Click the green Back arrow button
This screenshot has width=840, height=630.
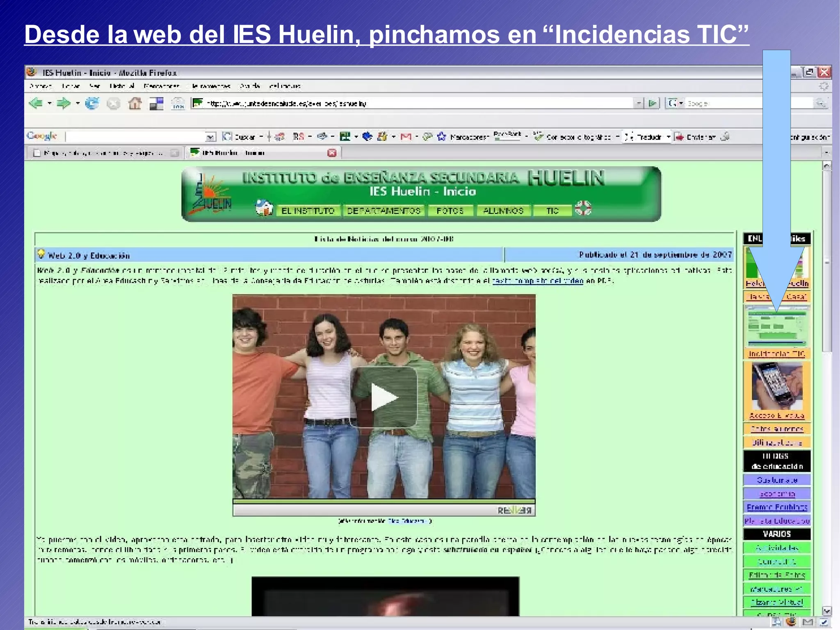[36, 103]
